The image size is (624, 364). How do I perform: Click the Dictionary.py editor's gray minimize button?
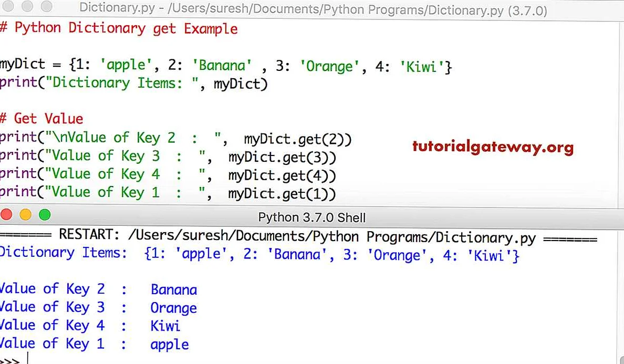tap(27, 6)
